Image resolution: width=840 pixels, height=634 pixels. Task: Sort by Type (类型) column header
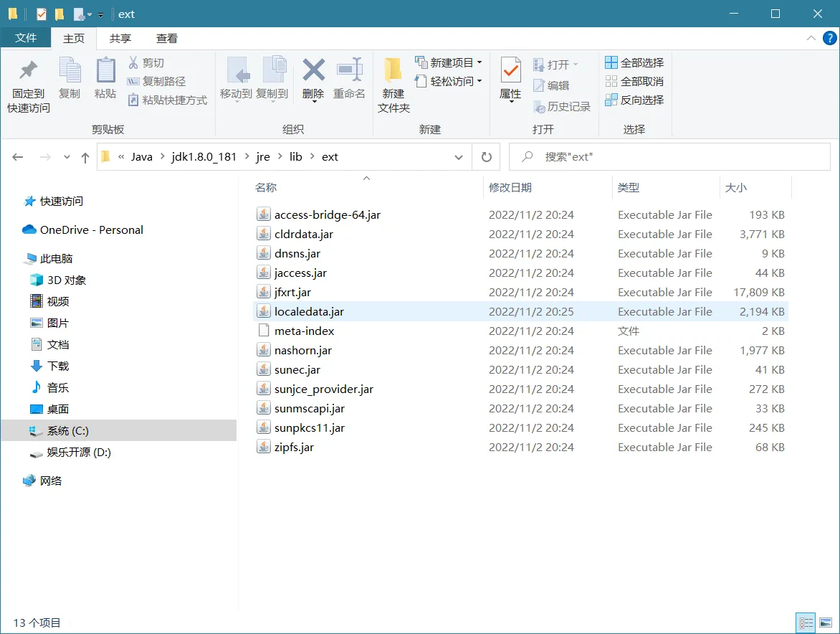(x=666, y=188)
